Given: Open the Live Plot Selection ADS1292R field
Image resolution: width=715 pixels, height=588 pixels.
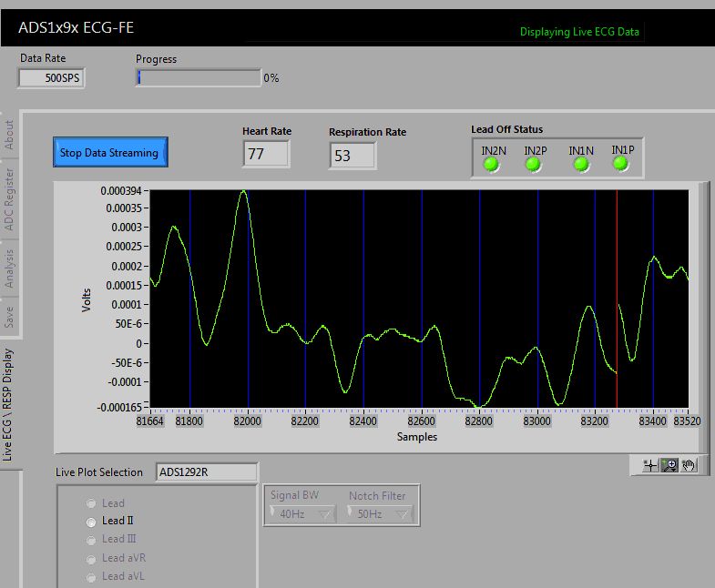Looking at the screenshot, I should (207, 472).
